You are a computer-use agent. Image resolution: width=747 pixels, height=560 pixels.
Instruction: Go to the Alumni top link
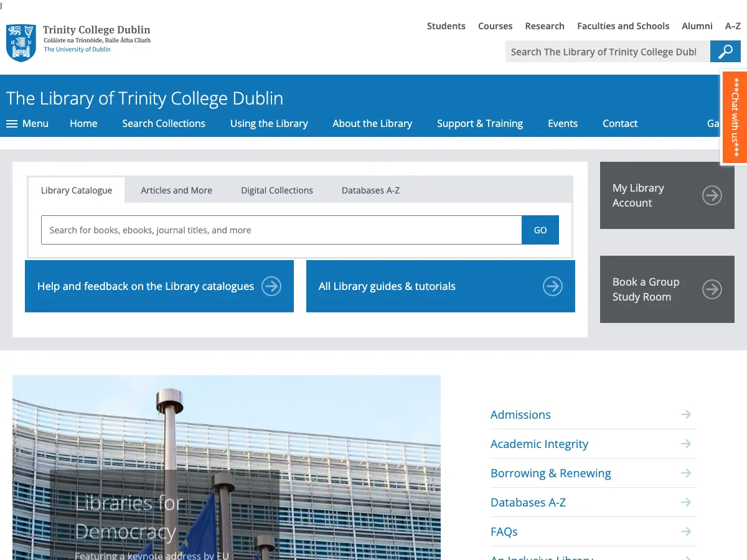697,26
